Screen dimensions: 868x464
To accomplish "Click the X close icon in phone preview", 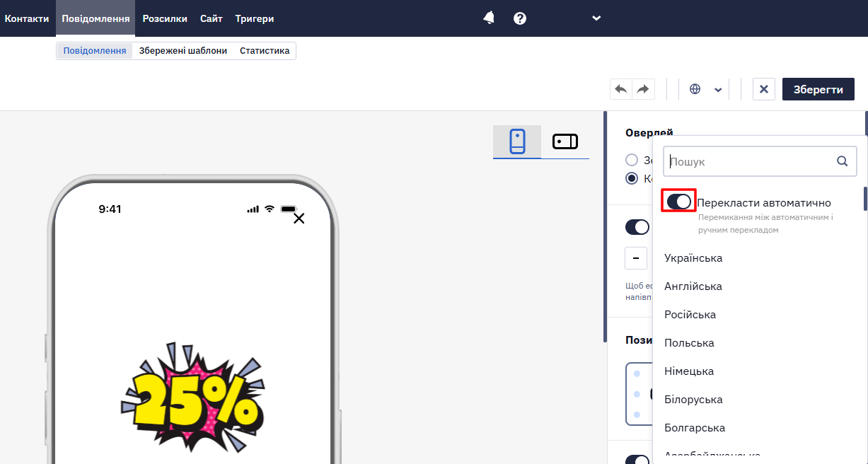I will pyautogui.click(x=299, y=219).
